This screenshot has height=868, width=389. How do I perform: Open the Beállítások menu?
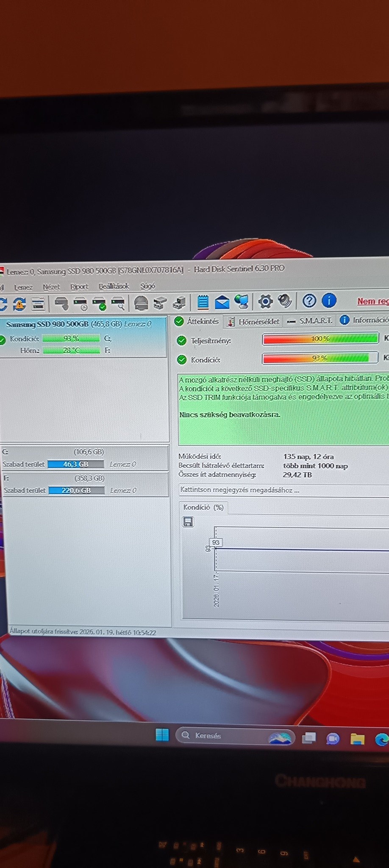(x=114, y=286)
